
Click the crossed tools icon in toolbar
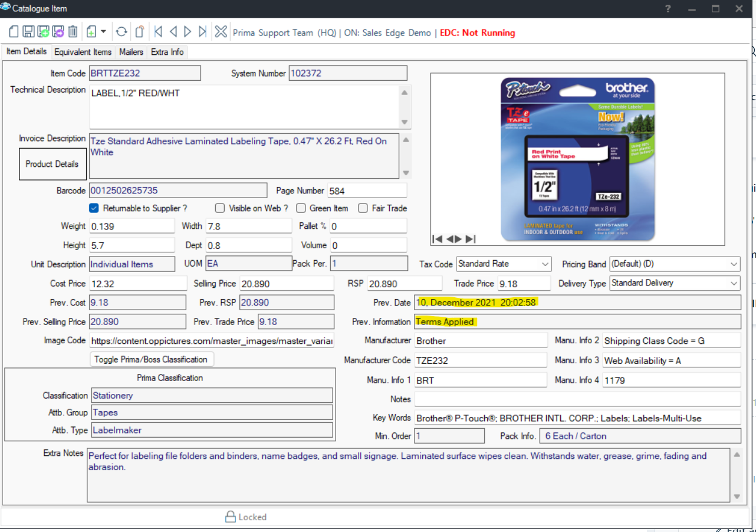pyautogui.click(x=221, y=32)
